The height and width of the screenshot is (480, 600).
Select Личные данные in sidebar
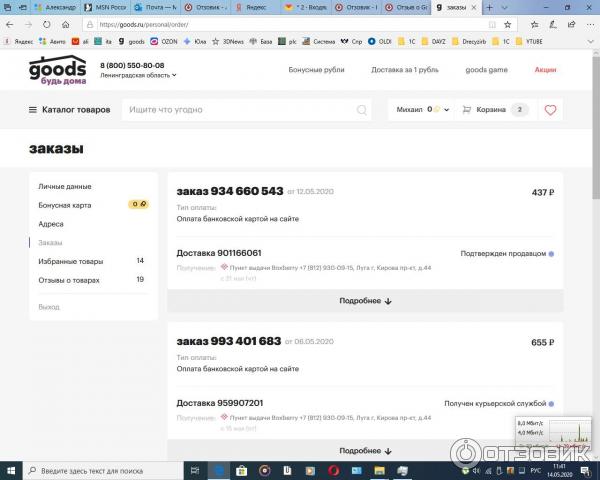click(64, 187)
